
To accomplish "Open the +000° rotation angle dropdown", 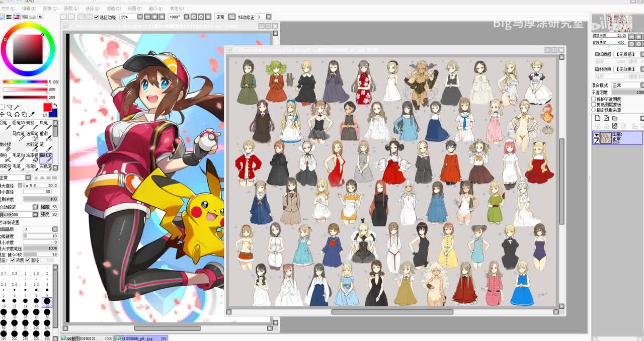I will (186, 17).
